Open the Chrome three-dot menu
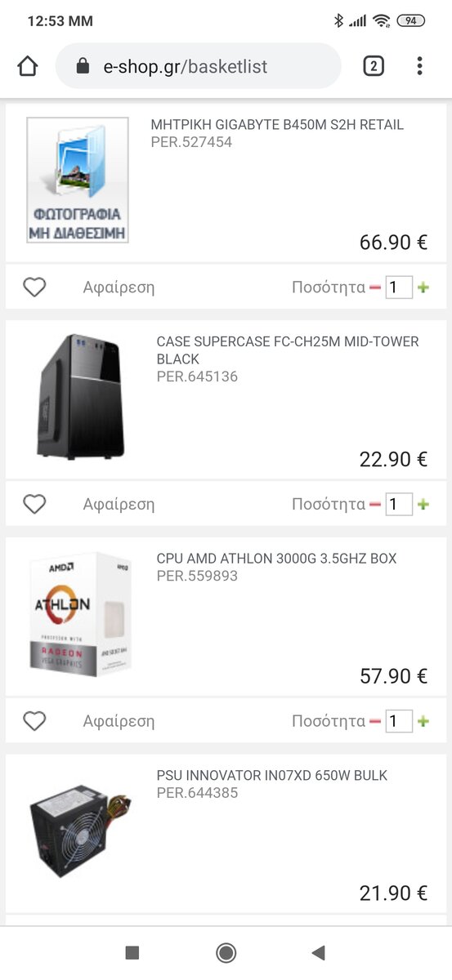 [419, 66]
